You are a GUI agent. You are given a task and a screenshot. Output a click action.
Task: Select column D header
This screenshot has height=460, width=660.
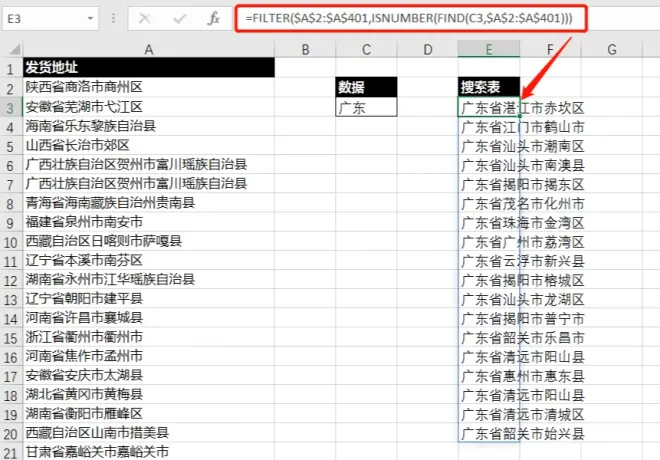coord(428,50)
